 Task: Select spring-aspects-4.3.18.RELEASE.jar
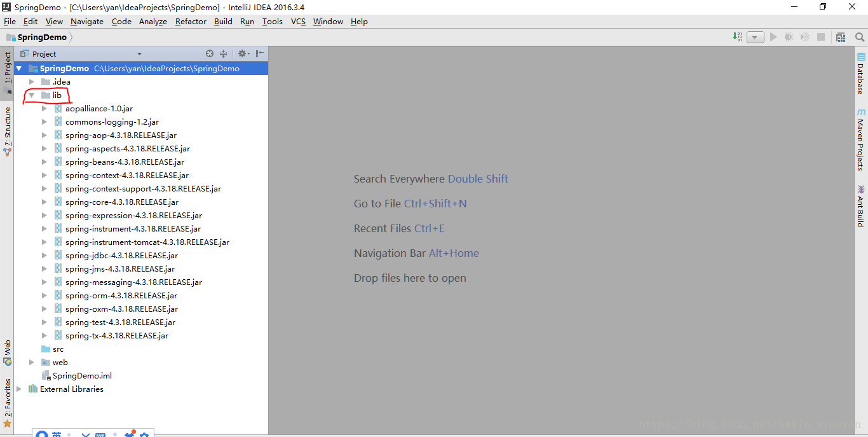[127, 148]
